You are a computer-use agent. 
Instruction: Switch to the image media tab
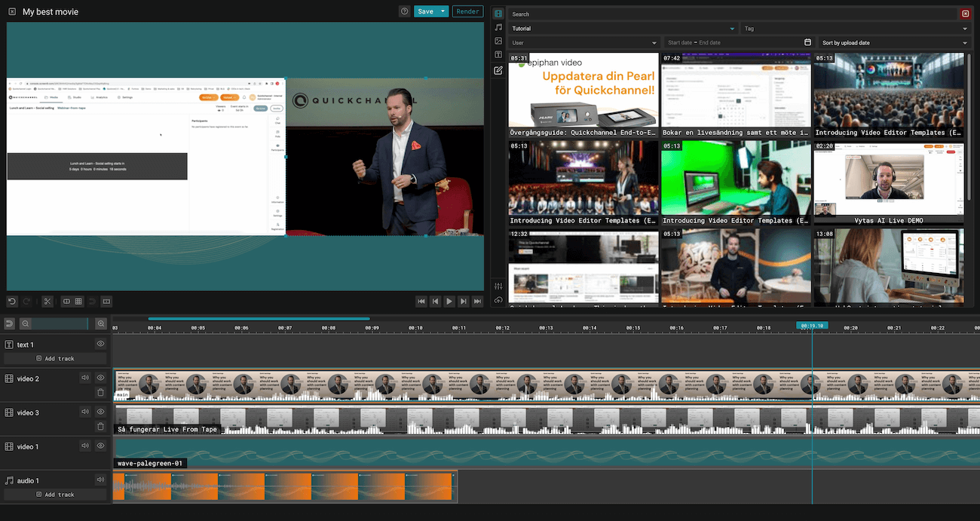pos(498,41)
